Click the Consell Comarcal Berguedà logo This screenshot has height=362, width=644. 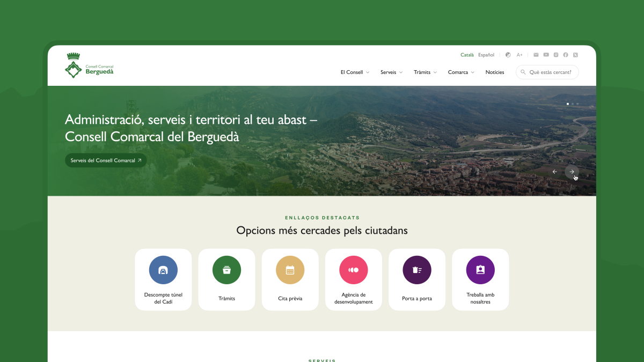click(x=90, y=65)
